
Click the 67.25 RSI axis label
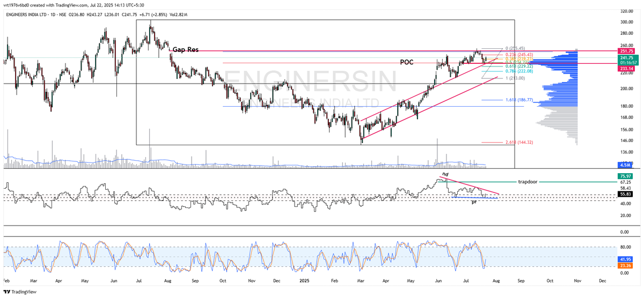[x=626, y=182]
